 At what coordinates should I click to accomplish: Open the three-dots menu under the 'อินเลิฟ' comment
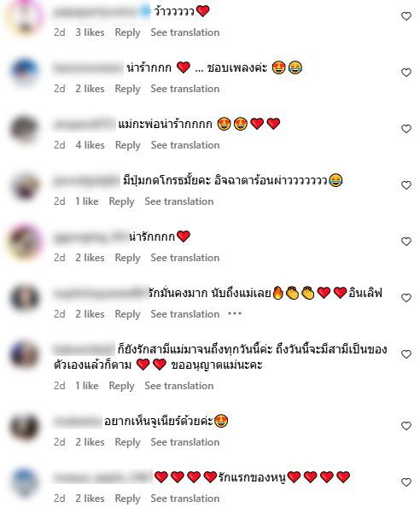pyautogui.click(x=235, y=313)
